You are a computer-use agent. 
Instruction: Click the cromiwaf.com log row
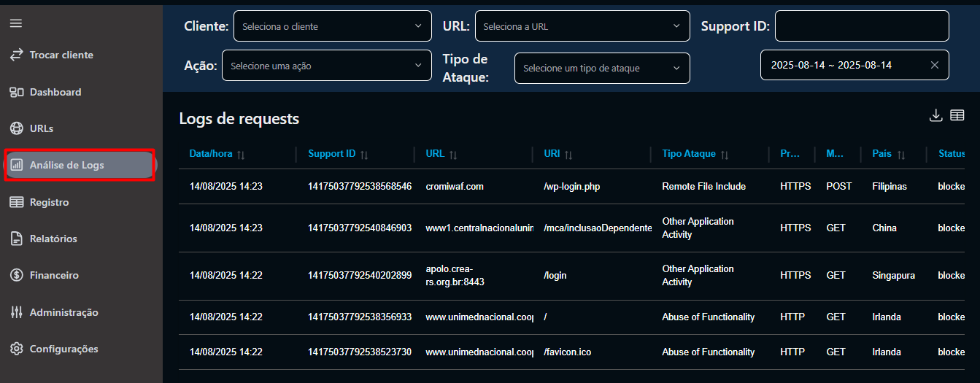click(x=455, y=187)
